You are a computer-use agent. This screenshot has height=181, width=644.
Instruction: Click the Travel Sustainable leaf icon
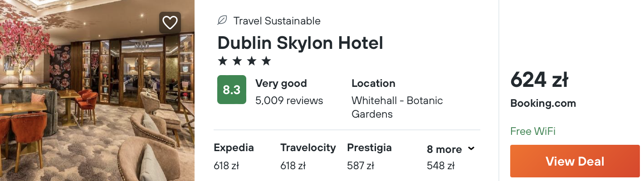(222, 21)
